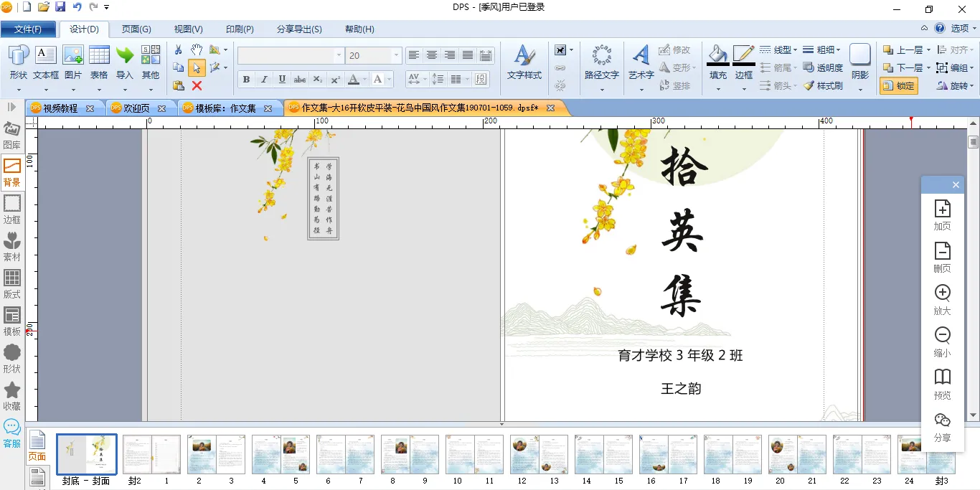
Task: Toggle underline formatting
Action: (282, 79)
